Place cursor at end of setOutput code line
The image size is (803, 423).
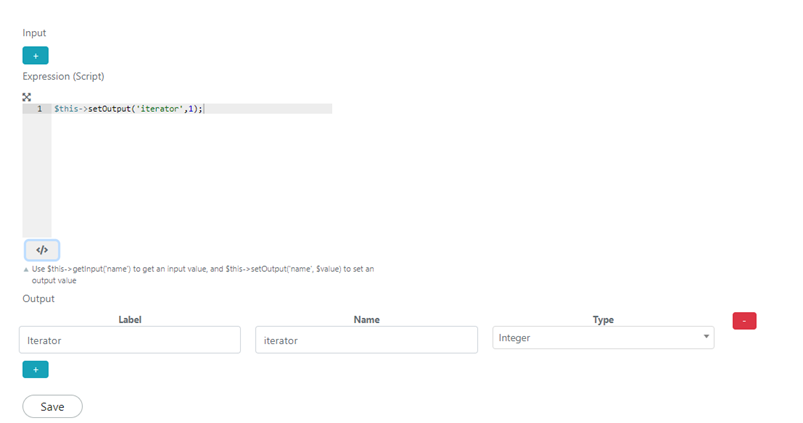click(x=204, y=109)
